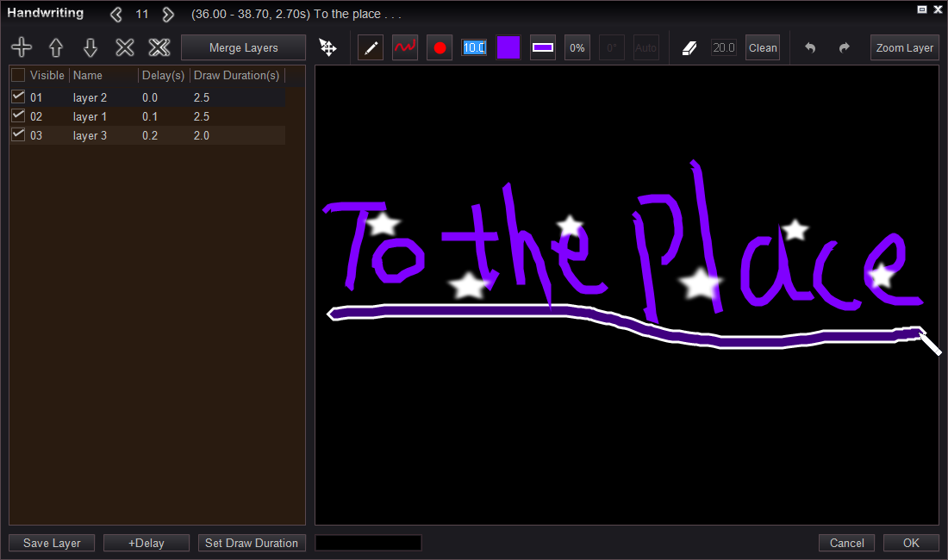
Task: Click the bottom black input field
Action: coord(368,543)
